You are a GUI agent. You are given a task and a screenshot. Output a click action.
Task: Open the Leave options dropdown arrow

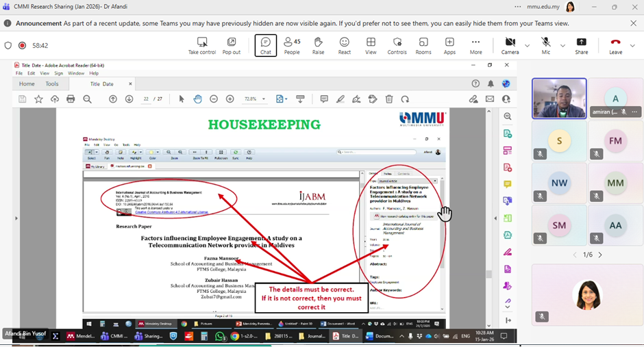(x=632, y=46)
